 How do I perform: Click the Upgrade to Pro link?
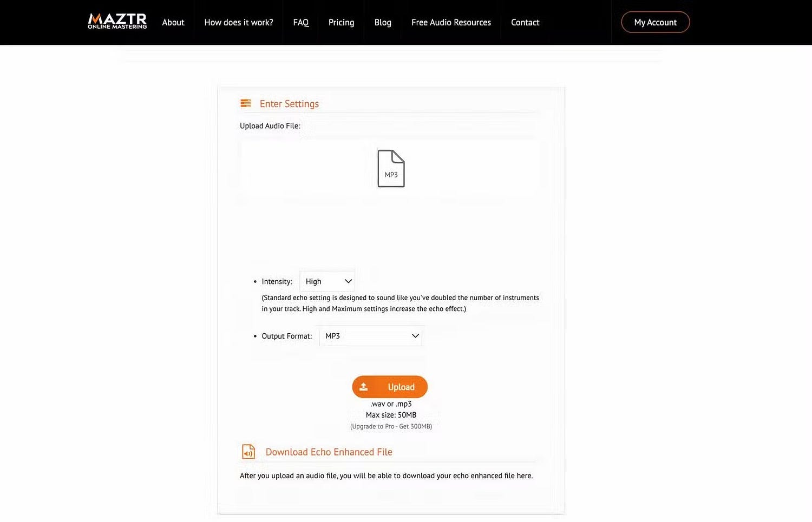pos(391,426)
